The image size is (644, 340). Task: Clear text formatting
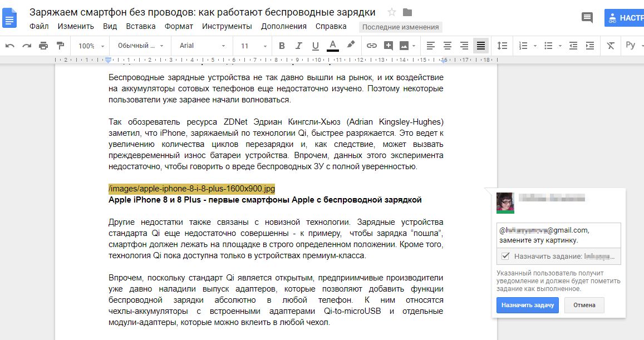coord(611,46)
